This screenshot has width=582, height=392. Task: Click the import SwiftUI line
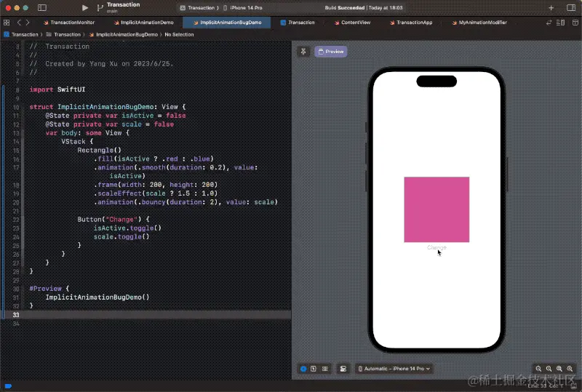(x=57, y=89)
